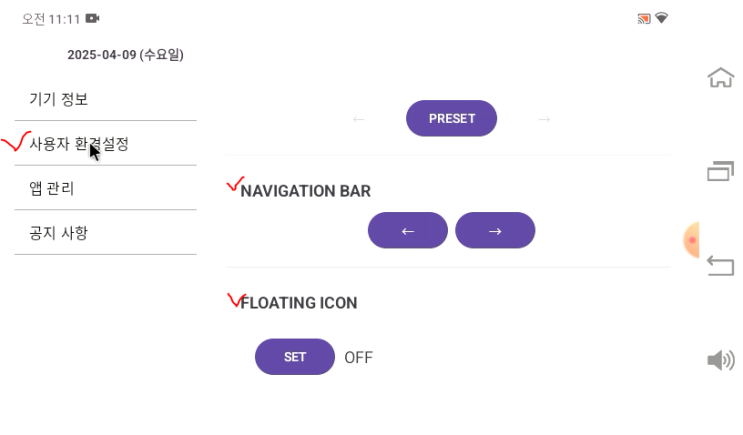Tap the Home icon in side bar
The image size is (743, 435).
tap(721, 77)
